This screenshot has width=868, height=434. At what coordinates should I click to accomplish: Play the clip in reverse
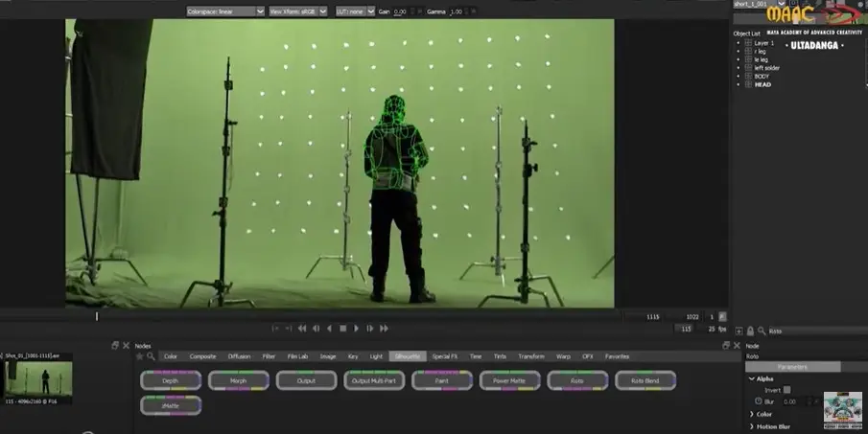(x=329, y=329)
